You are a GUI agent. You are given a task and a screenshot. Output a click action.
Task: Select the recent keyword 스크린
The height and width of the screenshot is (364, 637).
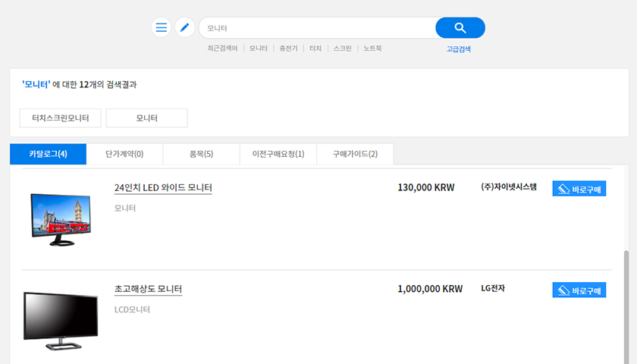(343, 49)
